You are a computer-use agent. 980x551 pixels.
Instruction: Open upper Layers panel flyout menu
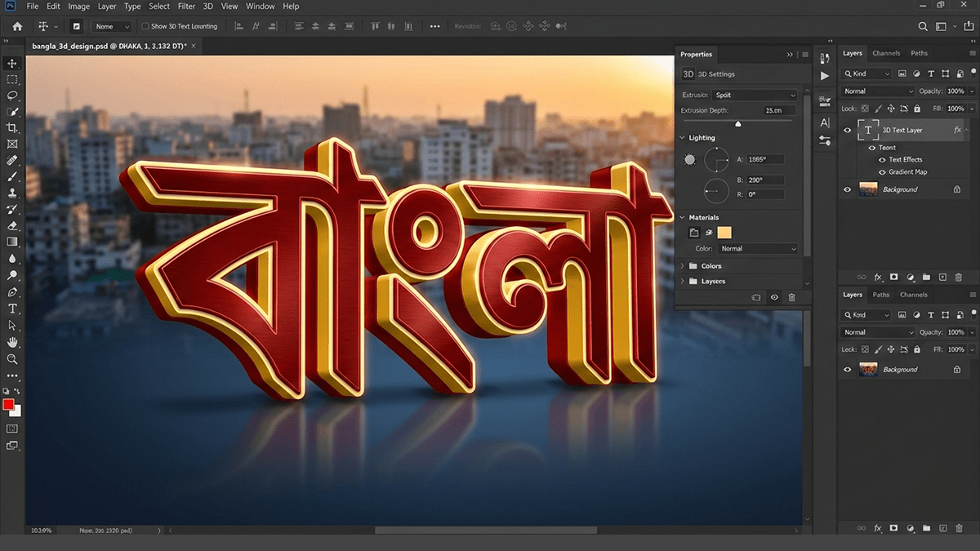pyautogui.click(x=971, y=54)
